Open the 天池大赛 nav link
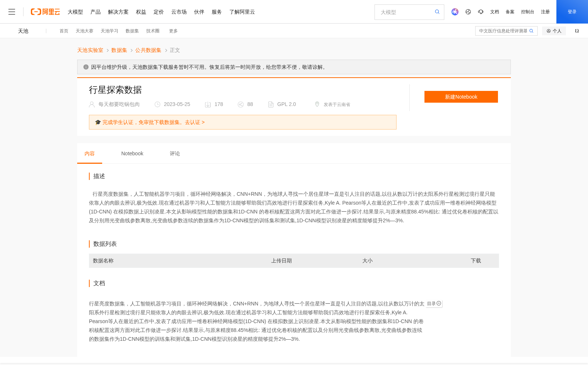Image resolution: width=588 pixels, height=368 pixels. pos(85,31)
